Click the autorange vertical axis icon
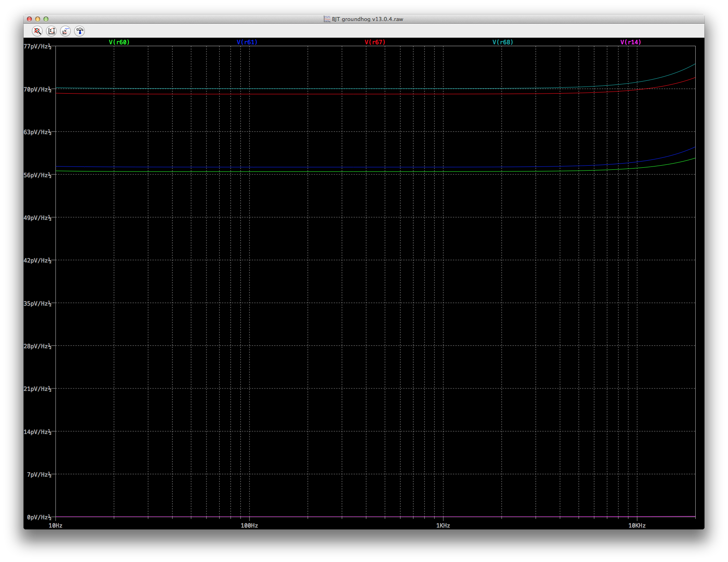The image size is (728, 562). point(51,31)
